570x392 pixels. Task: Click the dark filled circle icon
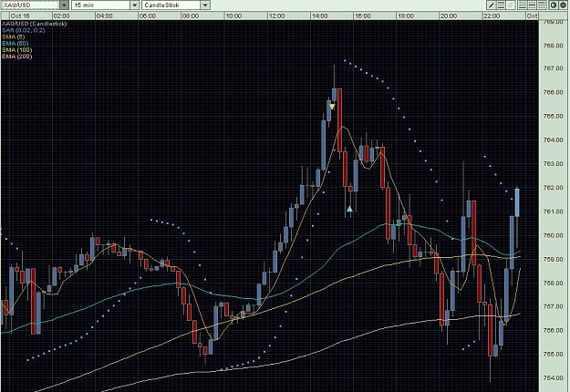(563, 5)
